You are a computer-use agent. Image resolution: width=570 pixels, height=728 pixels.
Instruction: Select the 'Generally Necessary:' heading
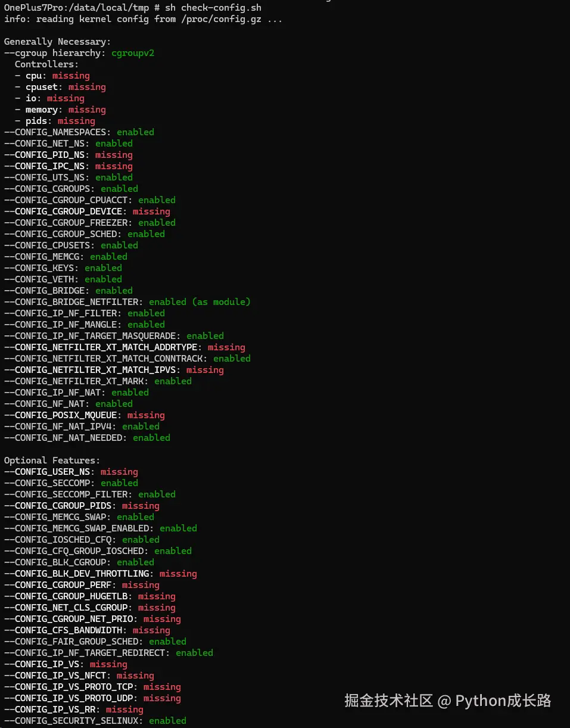pos(57,42)
